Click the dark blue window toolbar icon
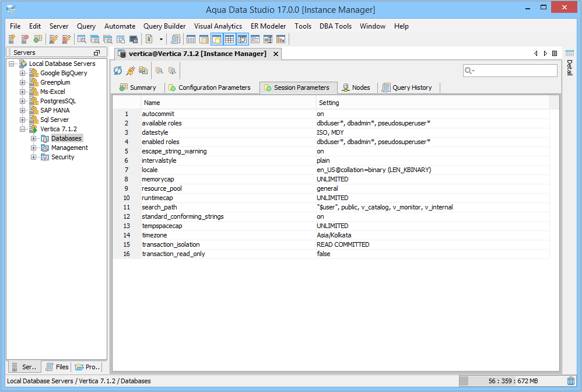The width and height of the screenshot is (582, 392). click(133, 39)
